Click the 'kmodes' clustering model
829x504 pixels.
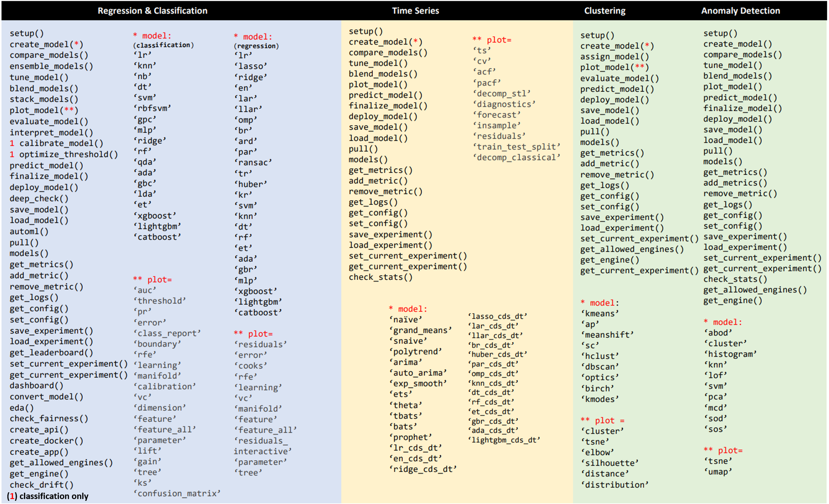click(x=600, y=399)
